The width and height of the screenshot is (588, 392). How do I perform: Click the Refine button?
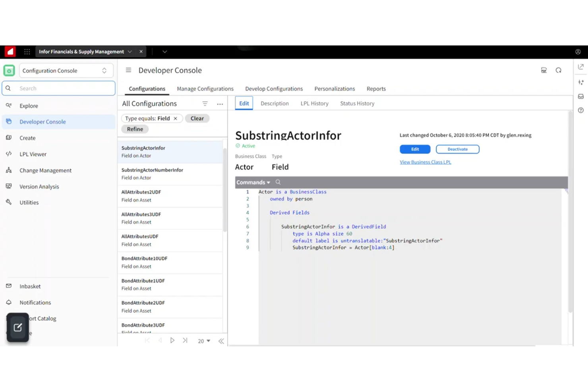[135, 129]
